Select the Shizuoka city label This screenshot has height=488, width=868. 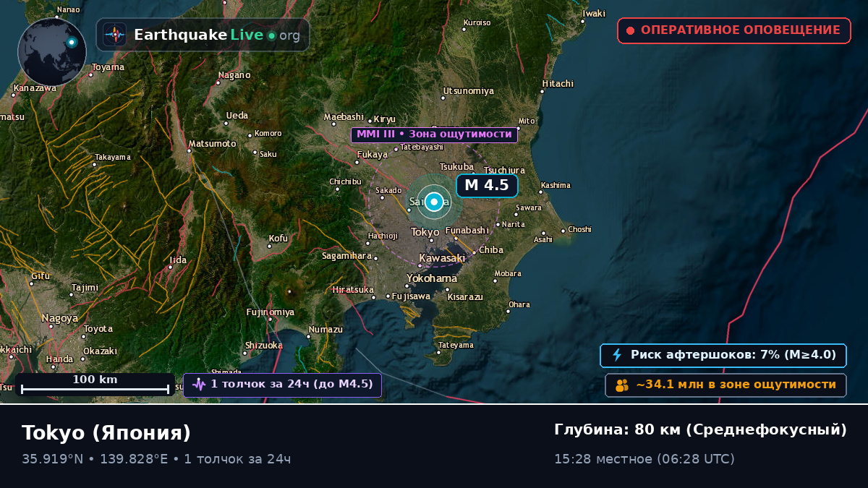click(264, 346)
